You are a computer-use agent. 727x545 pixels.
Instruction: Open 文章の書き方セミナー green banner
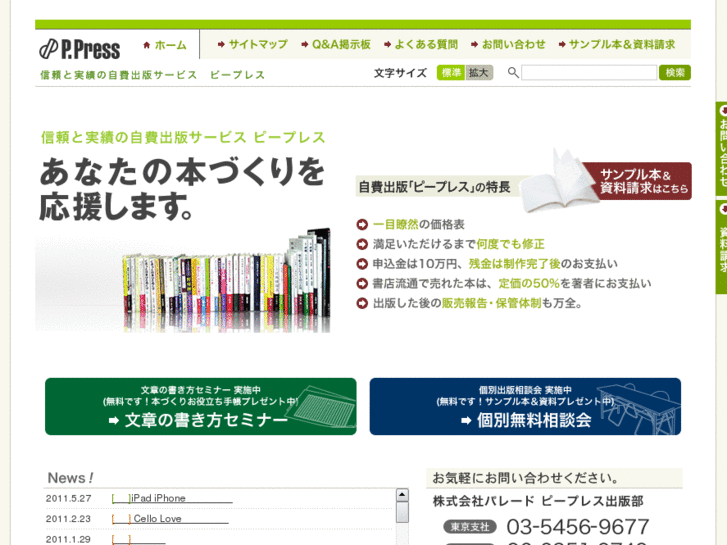201,406
